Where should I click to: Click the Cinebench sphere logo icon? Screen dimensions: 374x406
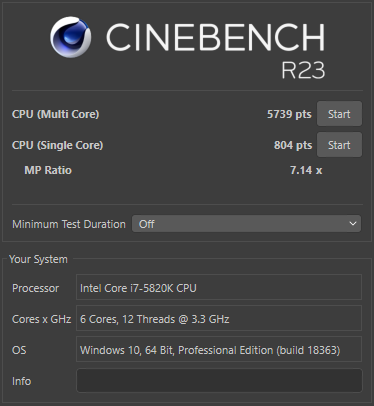click(70, 37)
